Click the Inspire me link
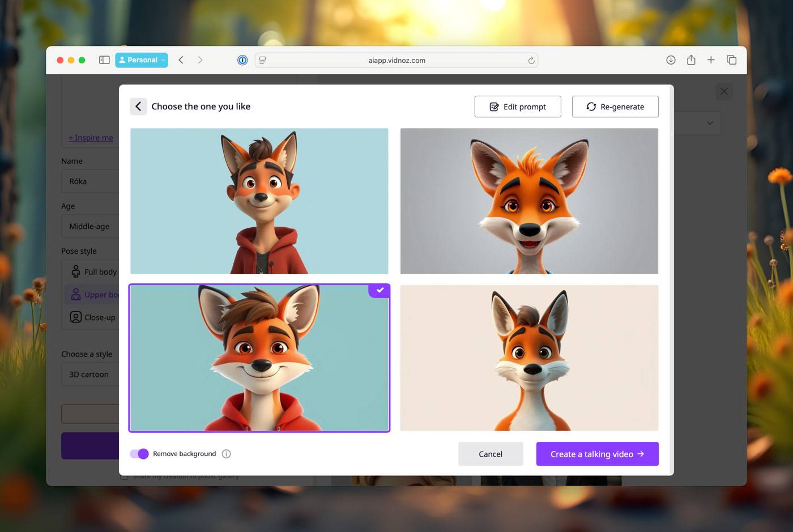This screenshot has height=532, width=793. click(91, 138)
